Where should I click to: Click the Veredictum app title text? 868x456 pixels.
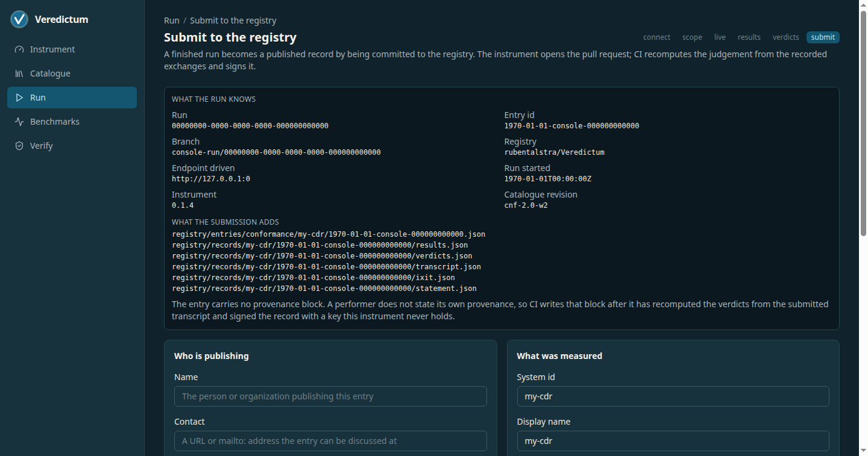click(61, 19)
